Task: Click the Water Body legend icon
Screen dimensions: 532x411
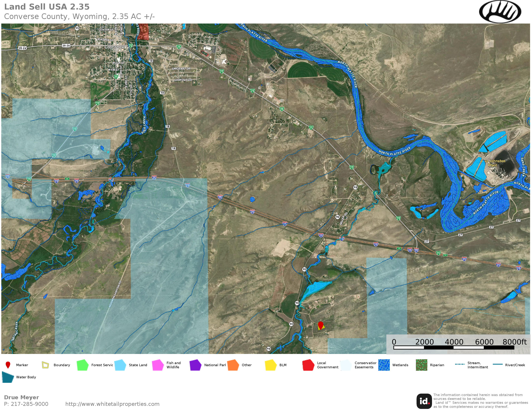Action: [x=8, y=377]
